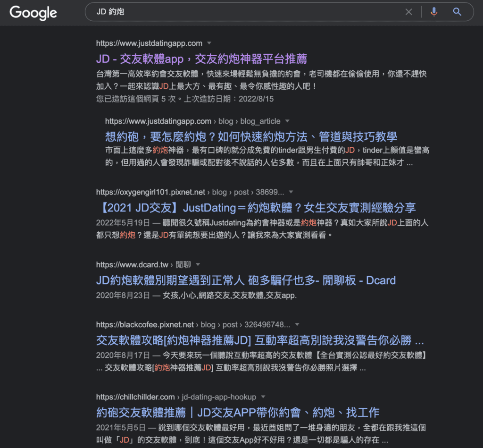This screenshot has width=483, height=448.
Task: Start voice search with the microphone icon
Action: (434, 12)
